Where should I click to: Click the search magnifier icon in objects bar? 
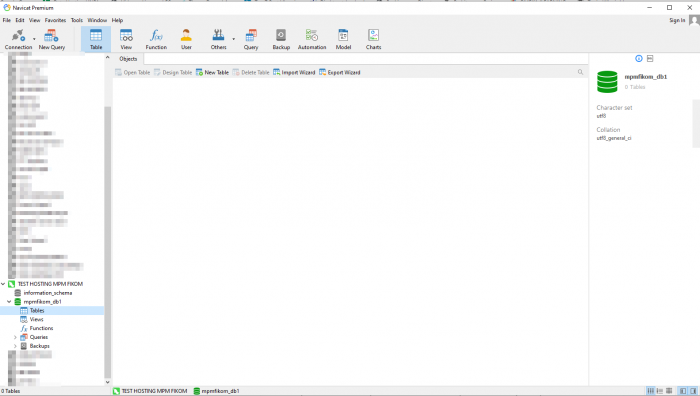click(580, 72)
